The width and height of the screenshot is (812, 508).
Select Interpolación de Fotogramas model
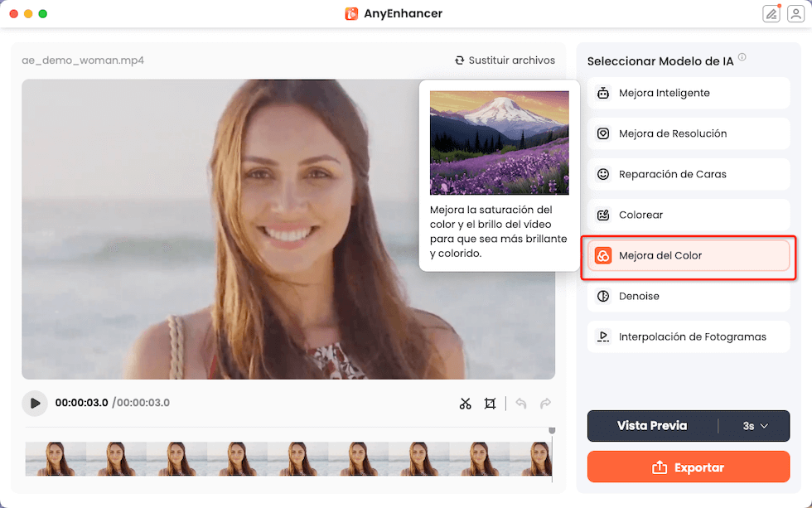[688, 336]
